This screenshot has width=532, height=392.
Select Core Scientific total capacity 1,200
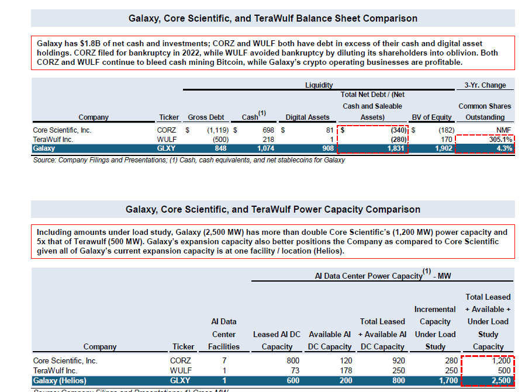502,360
